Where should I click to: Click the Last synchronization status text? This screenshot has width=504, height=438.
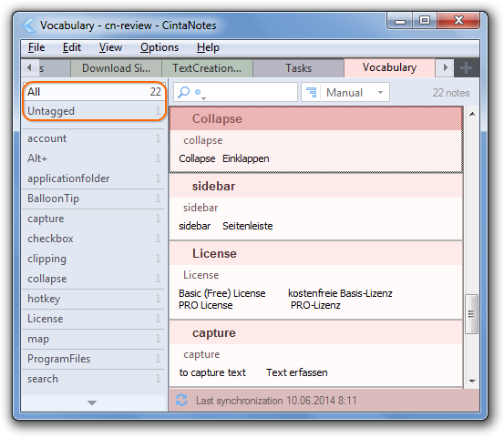(276, 401)
